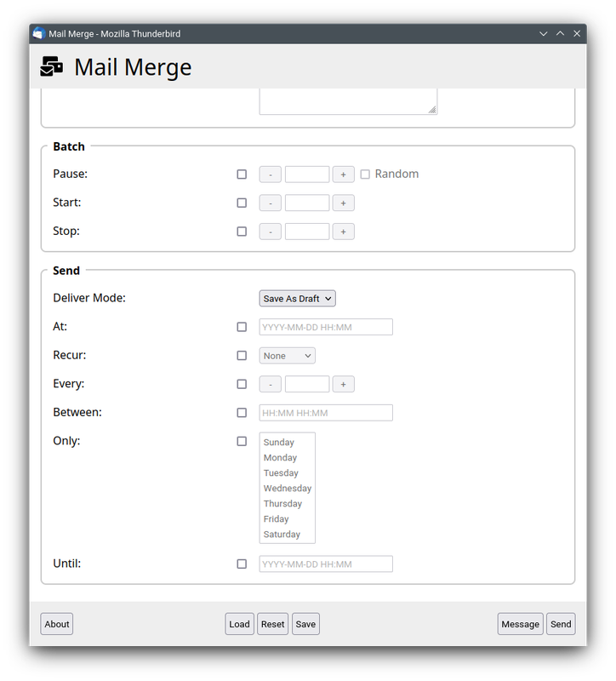Screen dimensions: 616x681
Task: Focus the Between HH:MM field
Action: tap(326, 413)
